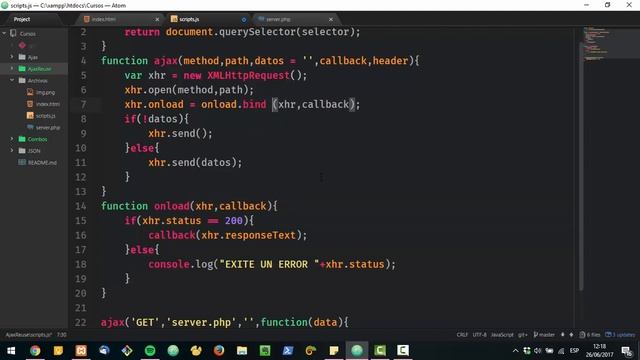Change the UTF-8 encoding in status bar
Image resolution: width=640 pixels, height=360 pixels.
pos(479,335)
